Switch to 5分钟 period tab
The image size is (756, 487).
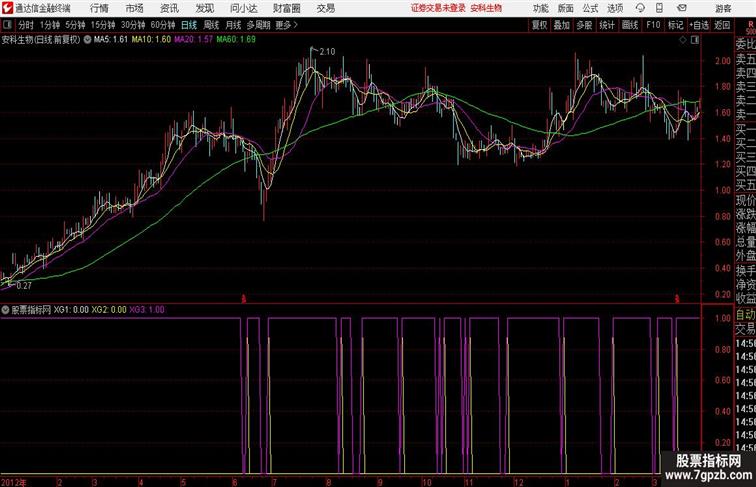click(x=75, y=25)
